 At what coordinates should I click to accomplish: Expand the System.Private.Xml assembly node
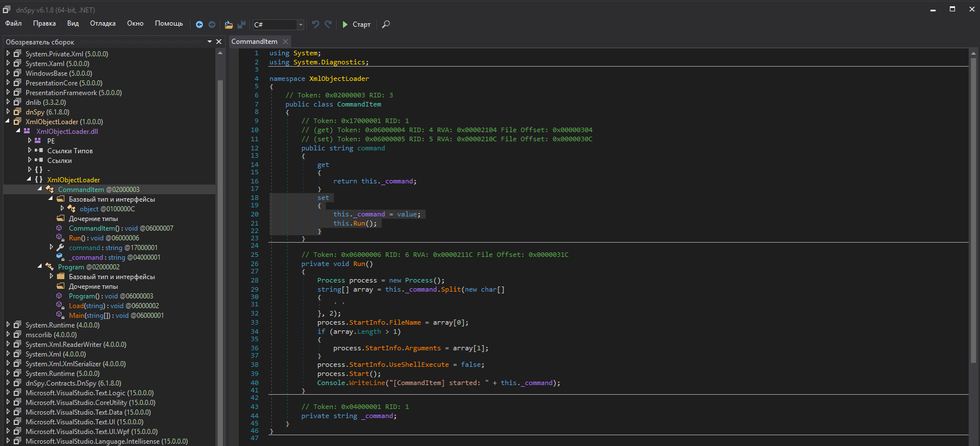pyautogui.click(x=8, y=54)
